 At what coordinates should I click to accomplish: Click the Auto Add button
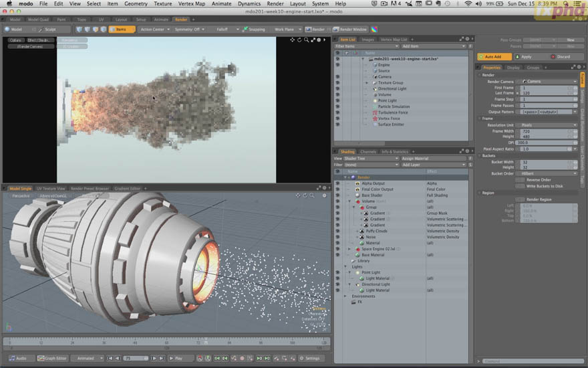coord(494,57)
